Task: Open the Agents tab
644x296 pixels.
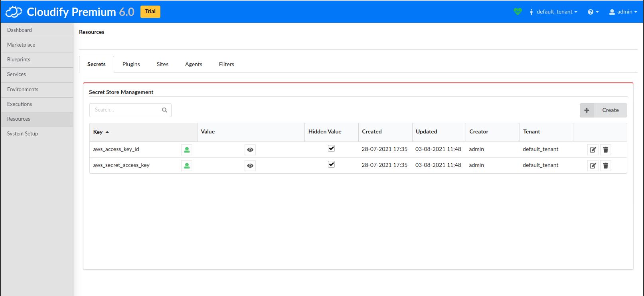Action: (x=194, y=64)
